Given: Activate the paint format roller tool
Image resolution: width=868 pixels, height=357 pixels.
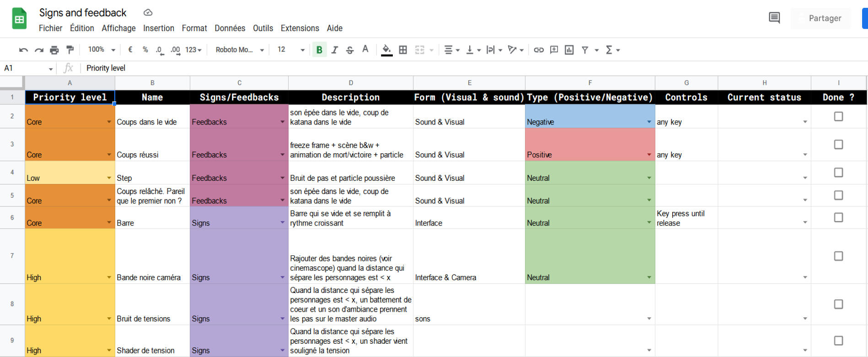Looking at the screenshot, I should click(x=70, y=50).
